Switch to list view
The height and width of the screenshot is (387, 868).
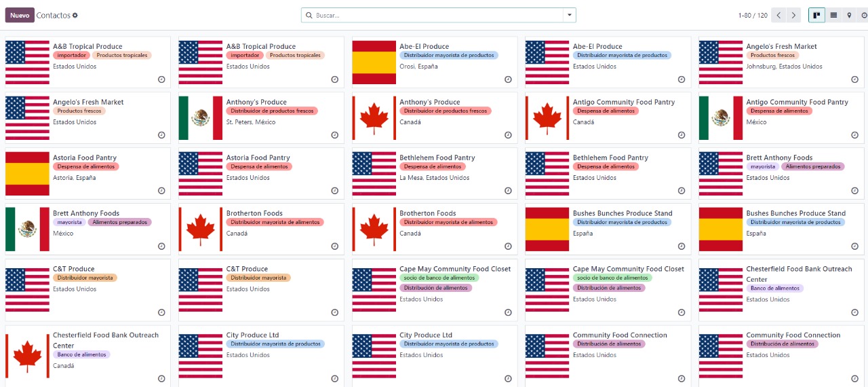[833, 15]
